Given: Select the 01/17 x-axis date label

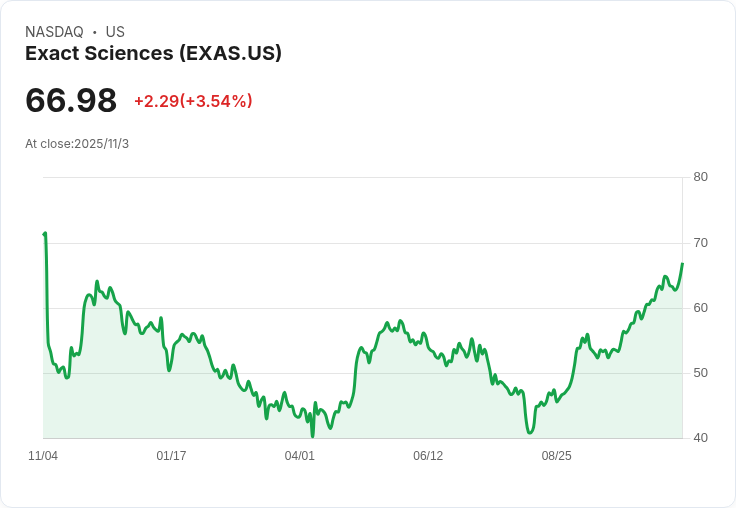Looking at the screenshot, I should tap(171, 456).
